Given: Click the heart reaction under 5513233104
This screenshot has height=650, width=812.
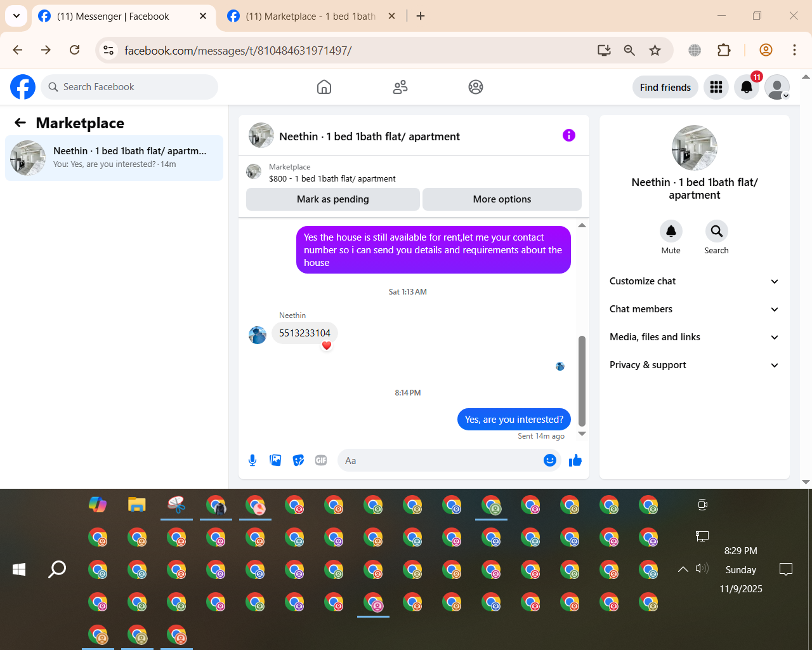Looking at the screenshot, I should click(x=327, y=345).
